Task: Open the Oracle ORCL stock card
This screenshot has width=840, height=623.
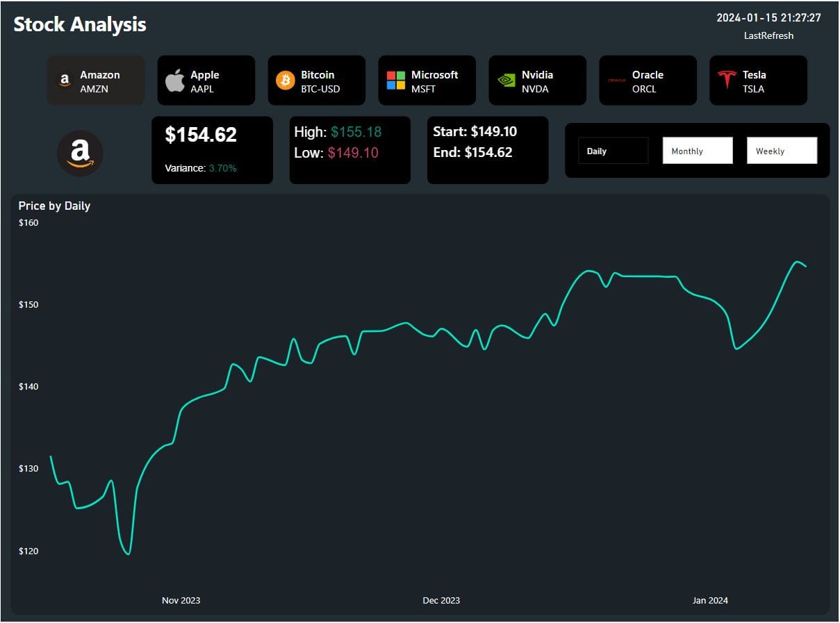Action: [x=648, y=81]
